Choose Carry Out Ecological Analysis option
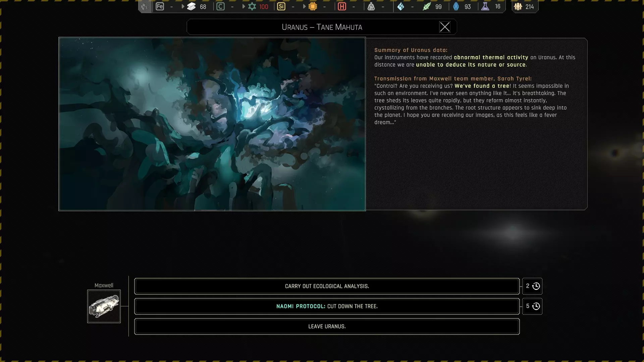 click(x=327, y=286)
